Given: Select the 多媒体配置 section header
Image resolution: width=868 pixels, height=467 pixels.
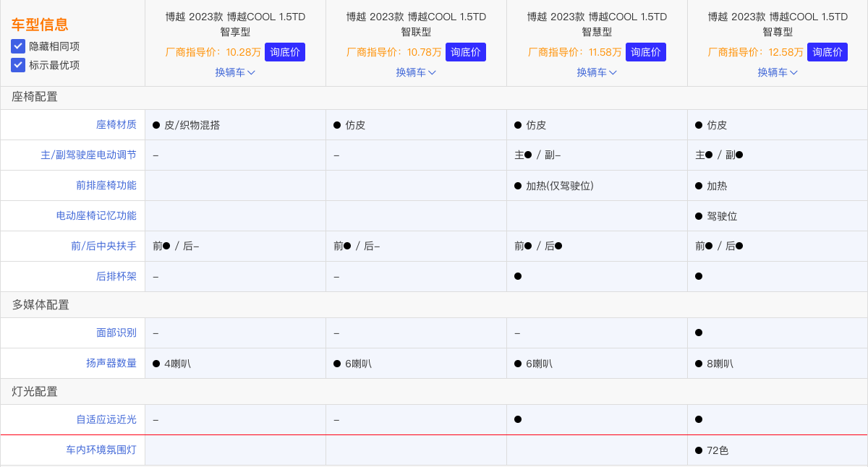Looking at the screenshot, I should pos(41,305).
